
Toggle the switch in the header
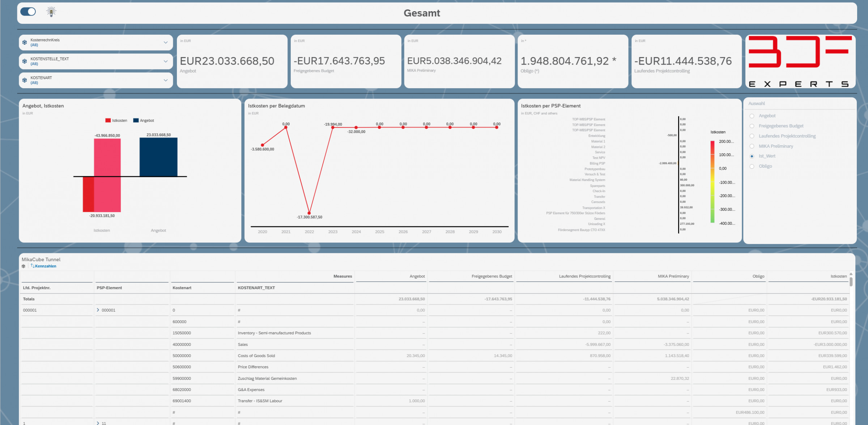click(x=28, y=12)
